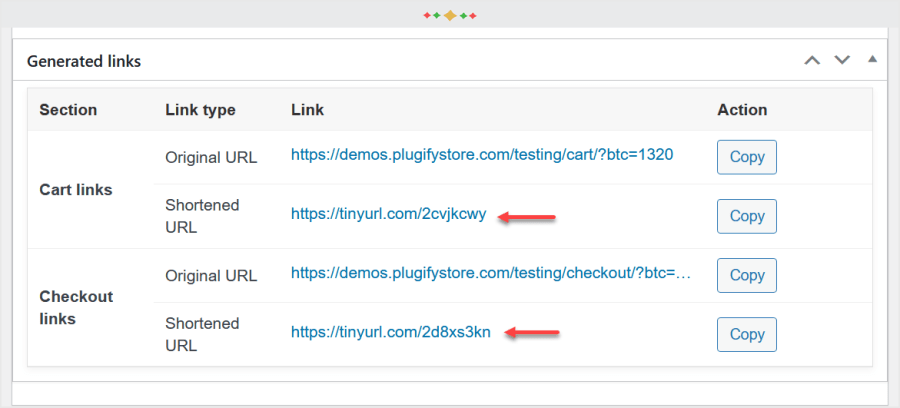The height and width of the screenshot is (408, 900).
Task: Select the Checkout links row label
Action: tap(76, 307)
